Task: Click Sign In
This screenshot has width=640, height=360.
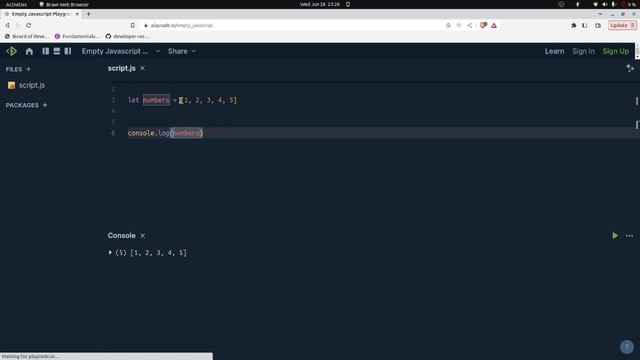Action: click(583, 51)
